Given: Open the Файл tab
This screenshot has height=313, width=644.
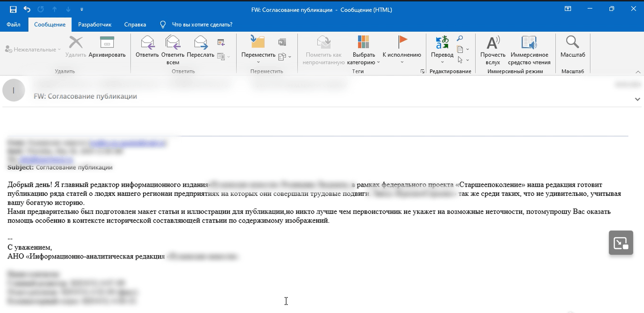Looking at the screenshot, I should pos(14,24).
